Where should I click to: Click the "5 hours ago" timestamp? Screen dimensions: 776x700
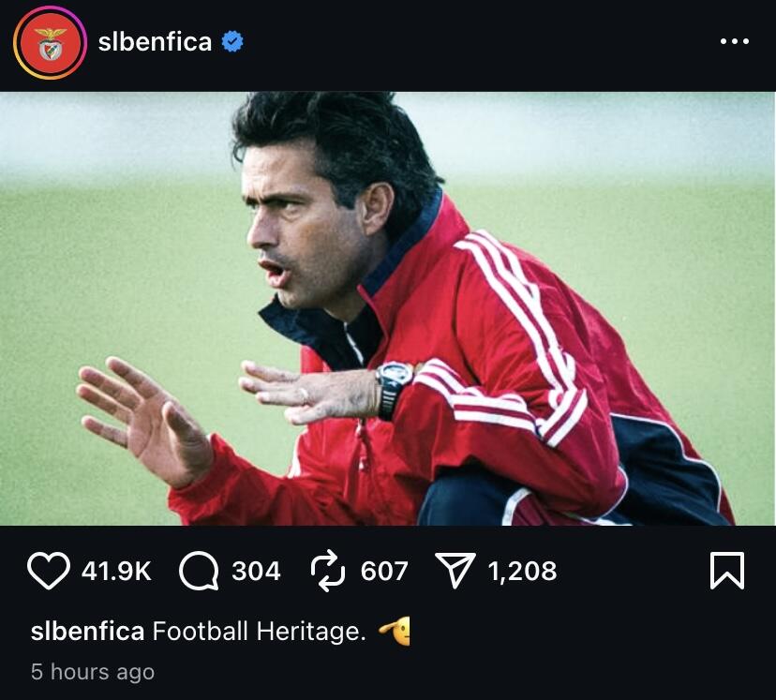tap(92, 672)
